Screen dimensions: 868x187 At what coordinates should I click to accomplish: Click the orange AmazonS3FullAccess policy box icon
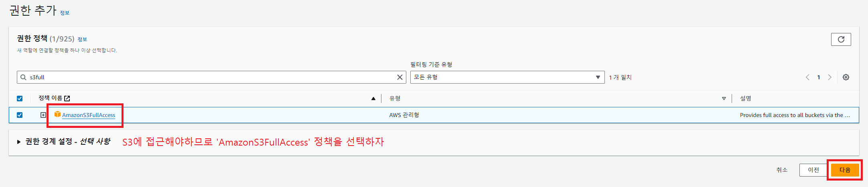57,115
